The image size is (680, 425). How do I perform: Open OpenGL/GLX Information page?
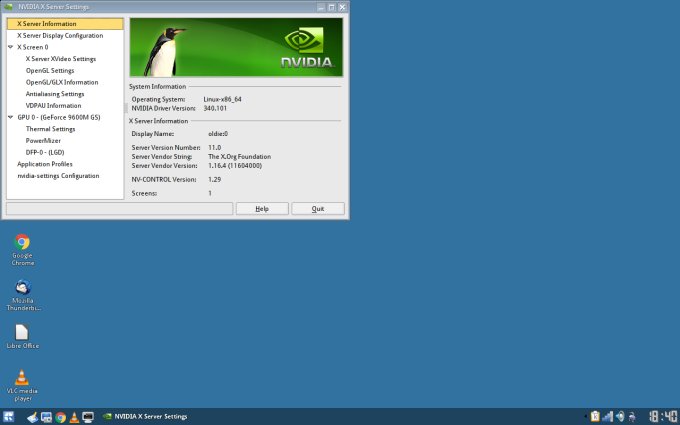coord(62,82)
